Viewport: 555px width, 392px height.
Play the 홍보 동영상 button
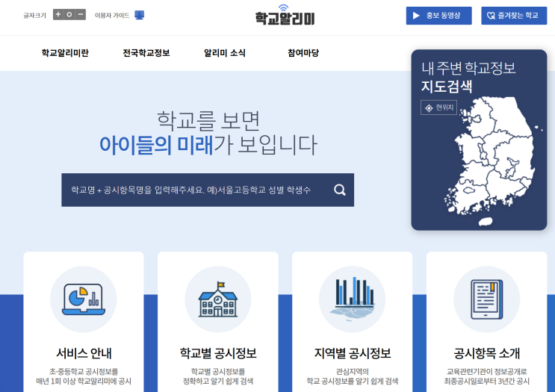439,16
